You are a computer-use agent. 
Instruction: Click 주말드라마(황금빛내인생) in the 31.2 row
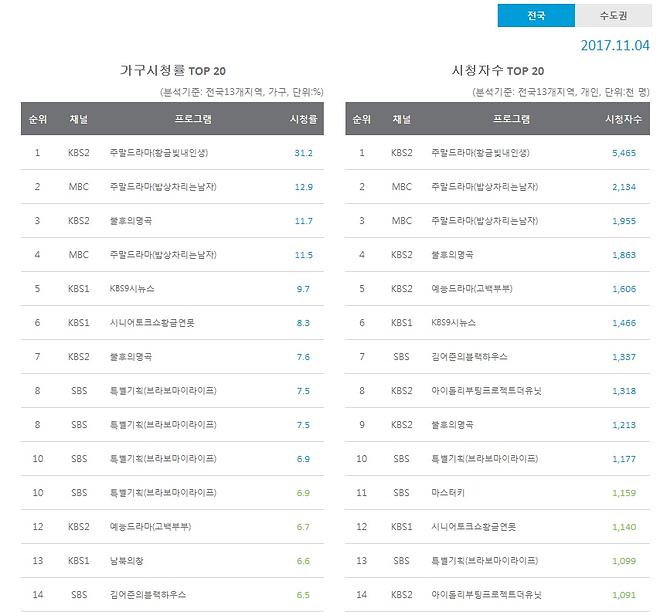(159, 153)
